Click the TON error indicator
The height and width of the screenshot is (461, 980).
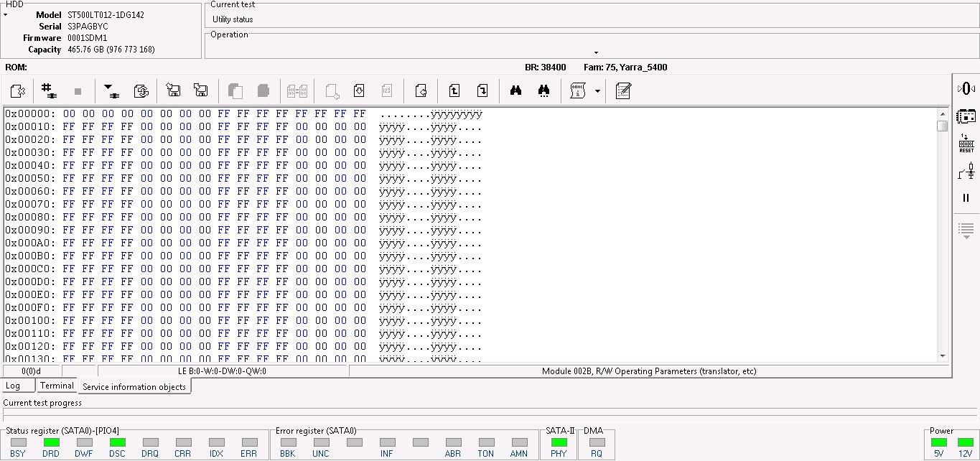click(486, 442)
